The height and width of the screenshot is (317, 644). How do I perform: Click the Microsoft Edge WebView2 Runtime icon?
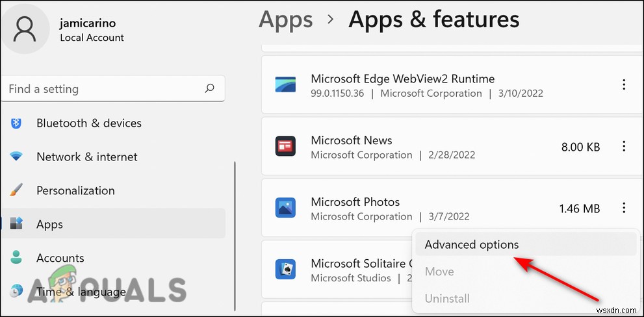(x=285, y=85)
